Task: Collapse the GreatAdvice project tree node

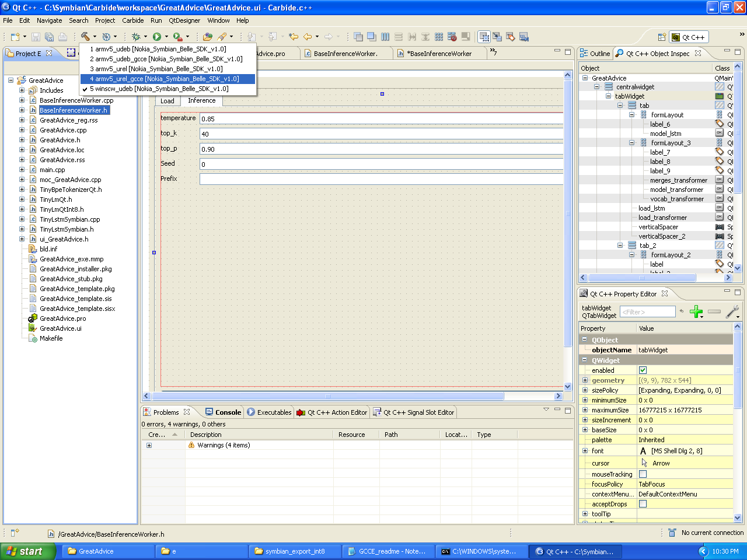Action: pyautogui.click(x=11, y=80)
